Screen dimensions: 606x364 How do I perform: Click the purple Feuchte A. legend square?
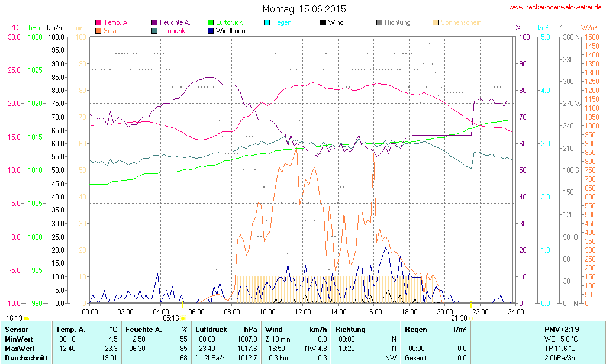pyautogui.click(x=155, y=22)
